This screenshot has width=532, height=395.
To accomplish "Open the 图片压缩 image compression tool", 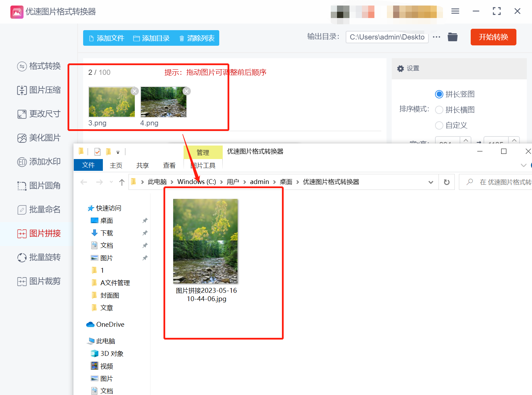I will [x=39, y=90].
